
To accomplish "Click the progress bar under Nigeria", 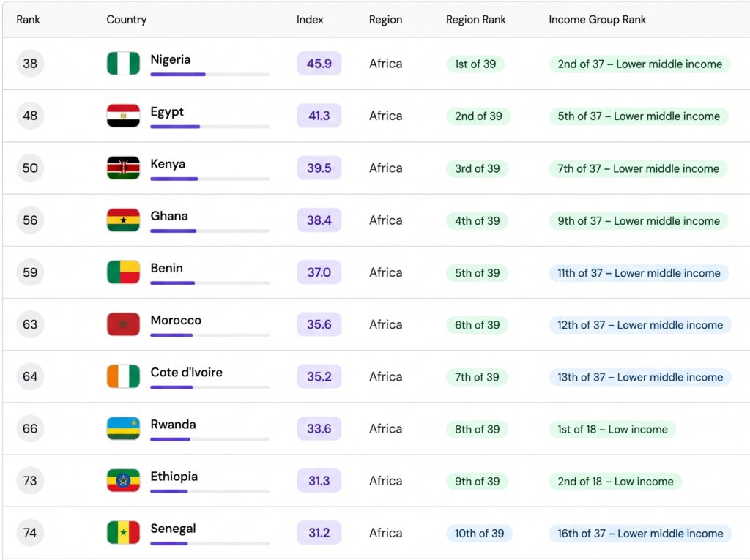I will click(210, 75).
